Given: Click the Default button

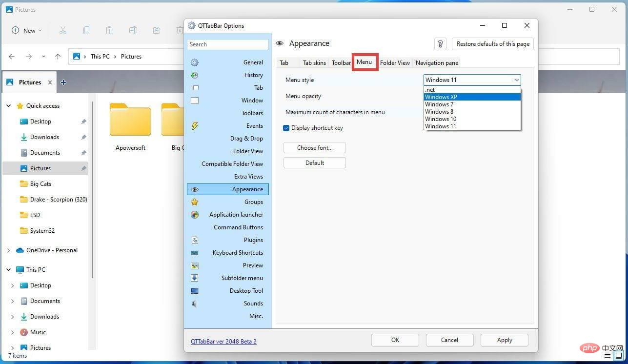Looking at the screenshot, I should 315,163.
